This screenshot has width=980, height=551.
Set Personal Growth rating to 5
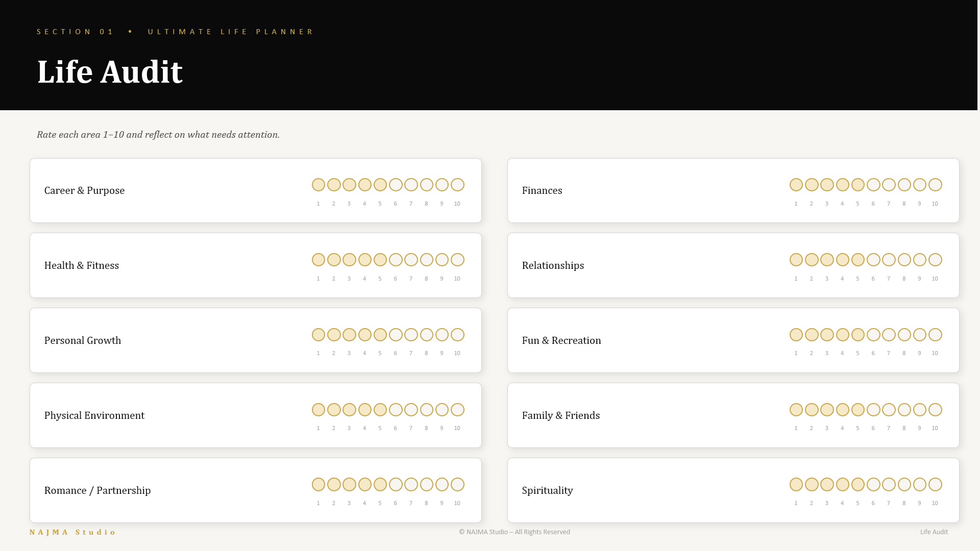pos(380,335)
